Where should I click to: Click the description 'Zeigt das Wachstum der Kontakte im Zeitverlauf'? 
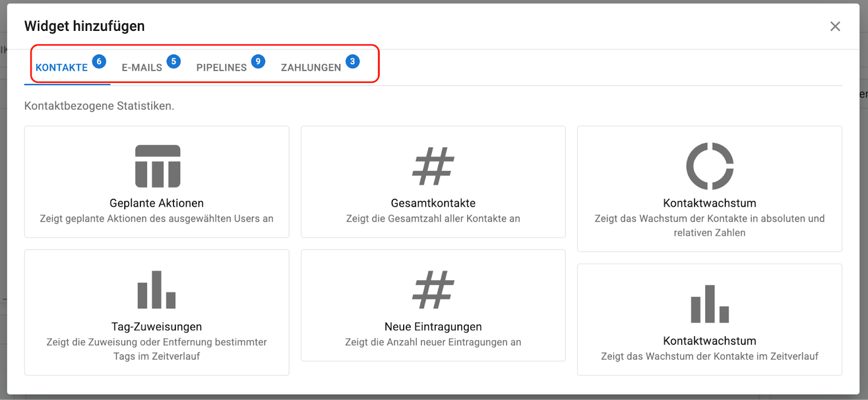pos(710,356)
